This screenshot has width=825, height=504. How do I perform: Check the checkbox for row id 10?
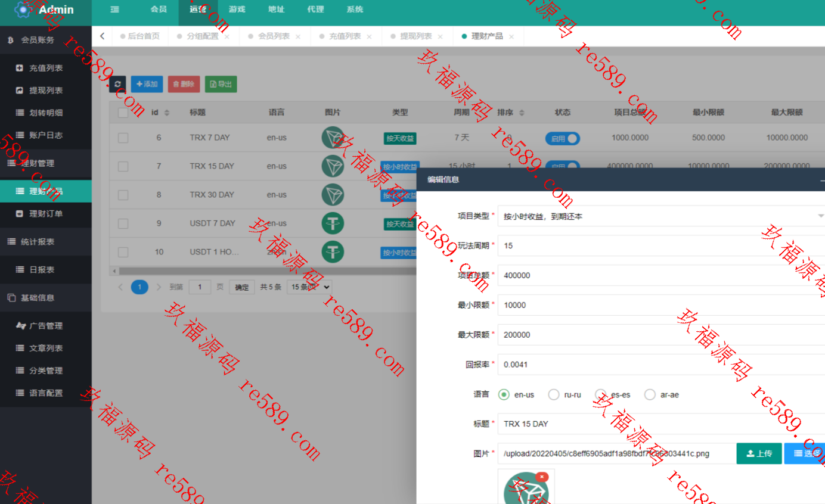[x=123, y=252]
